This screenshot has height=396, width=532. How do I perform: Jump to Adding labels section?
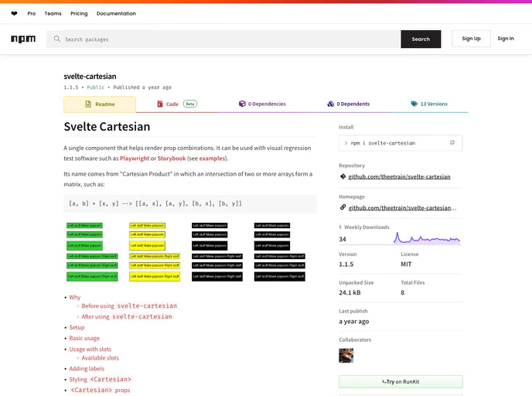point(87,368)
